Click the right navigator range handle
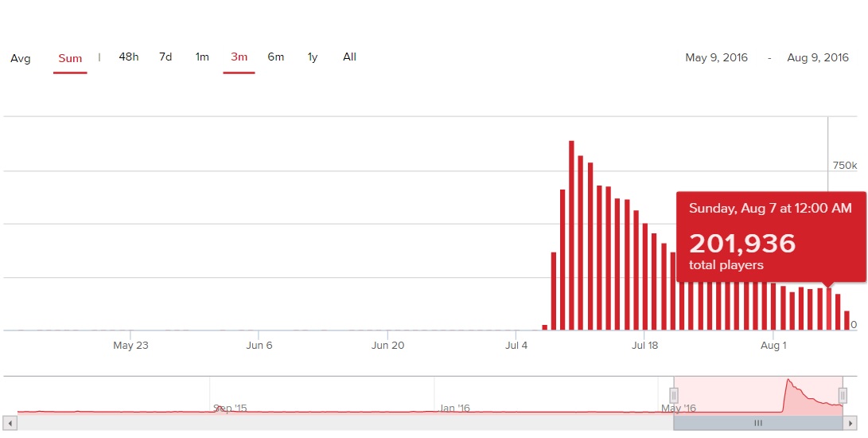Viewport: 868px width, 438px height. [x=843, y=396]
